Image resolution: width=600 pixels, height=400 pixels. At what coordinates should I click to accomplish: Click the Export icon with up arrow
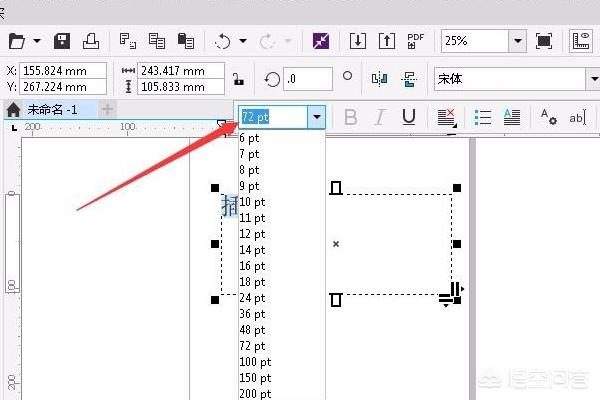click(387, 41)
